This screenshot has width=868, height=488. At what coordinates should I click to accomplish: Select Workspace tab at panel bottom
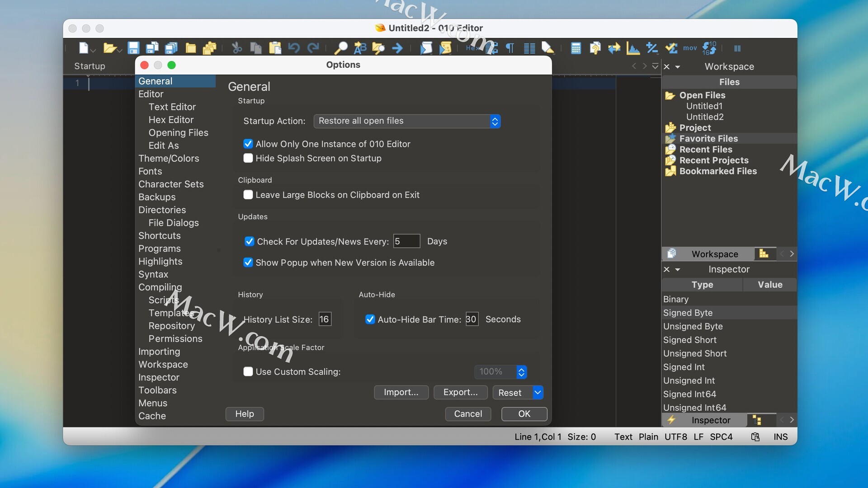tap(708, 254)
